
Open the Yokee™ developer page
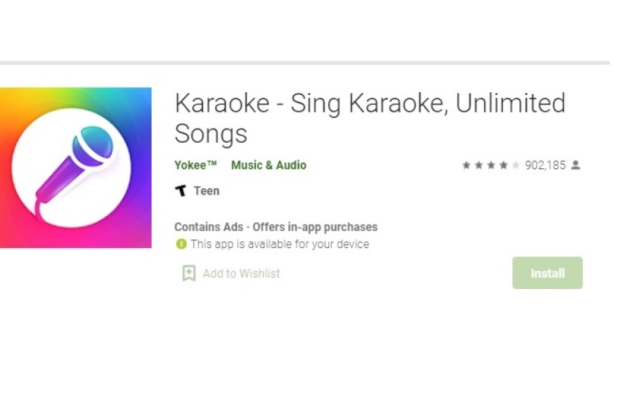pyautogui.click(x=194, y=165)
